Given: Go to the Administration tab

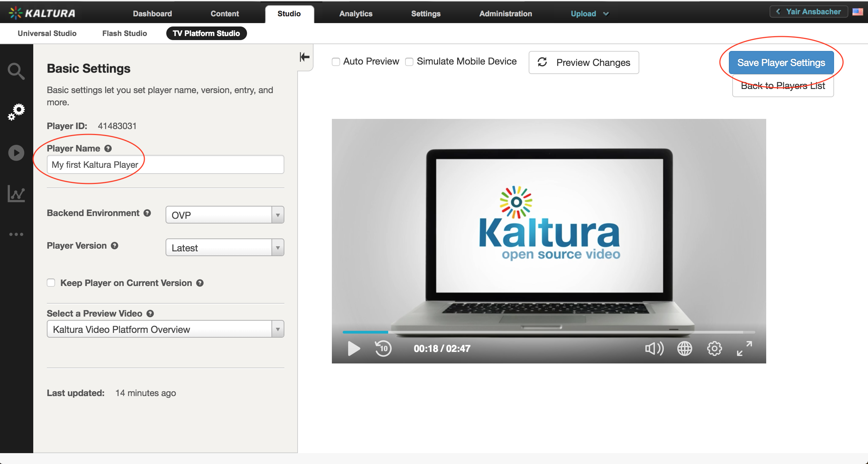Looking at the screenshot, I should click(506, 14).
